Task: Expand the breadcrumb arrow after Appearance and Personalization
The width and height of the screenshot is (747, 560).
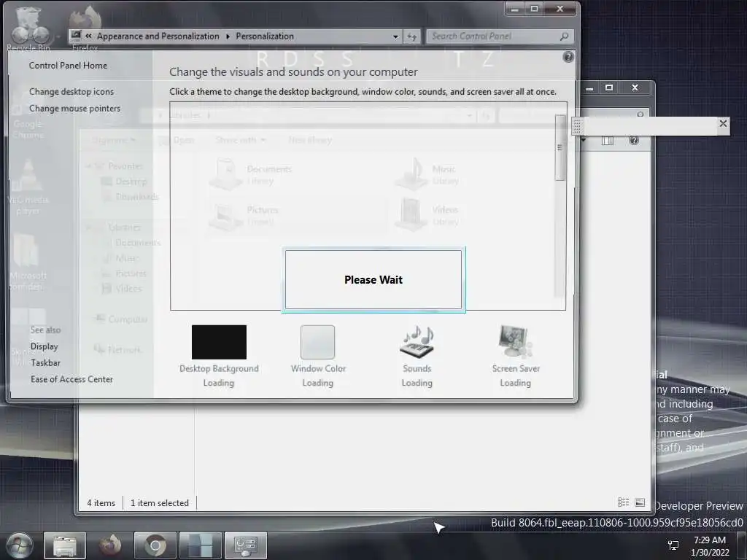Action: [228, 36]
